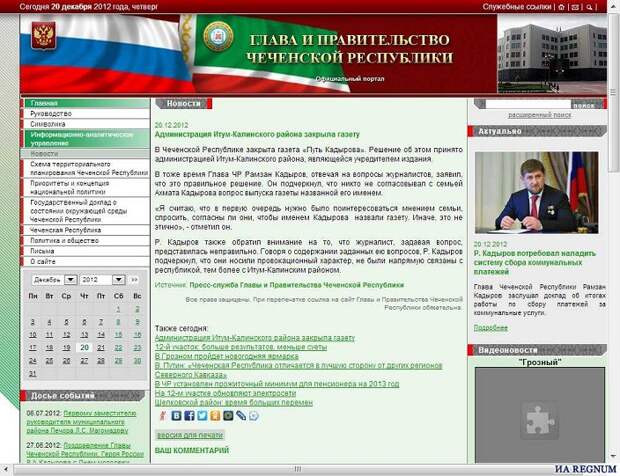Open прожиточный минимум для пенсионера link

(x=277, y=384)
